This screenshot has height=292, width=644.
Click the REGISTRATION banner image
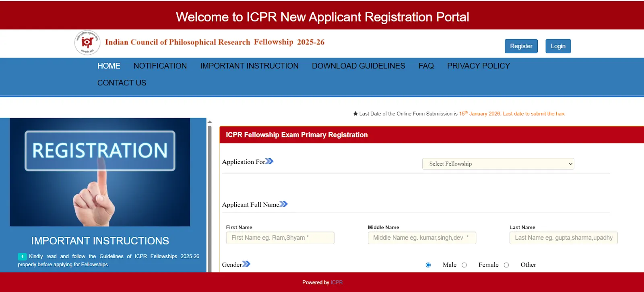(100, 172)
